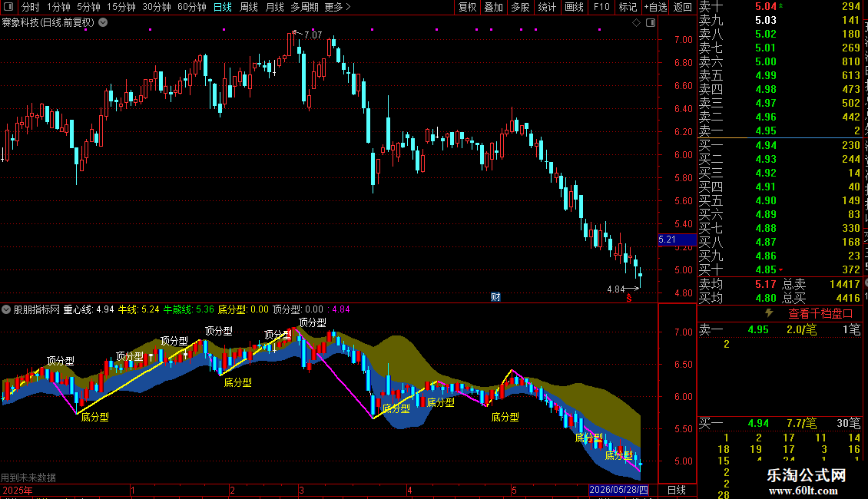This screenshot has height=499, width=868.
Task: Click the month 5 timeline marker
Action: pyautogui.click(x=514, y=490)
